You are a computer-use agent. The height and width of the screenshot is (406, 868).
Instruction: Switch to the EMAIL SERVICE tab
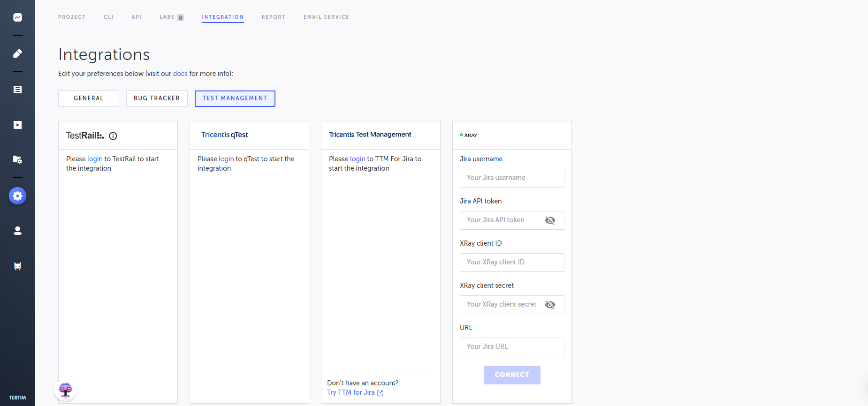coord(327,17)
